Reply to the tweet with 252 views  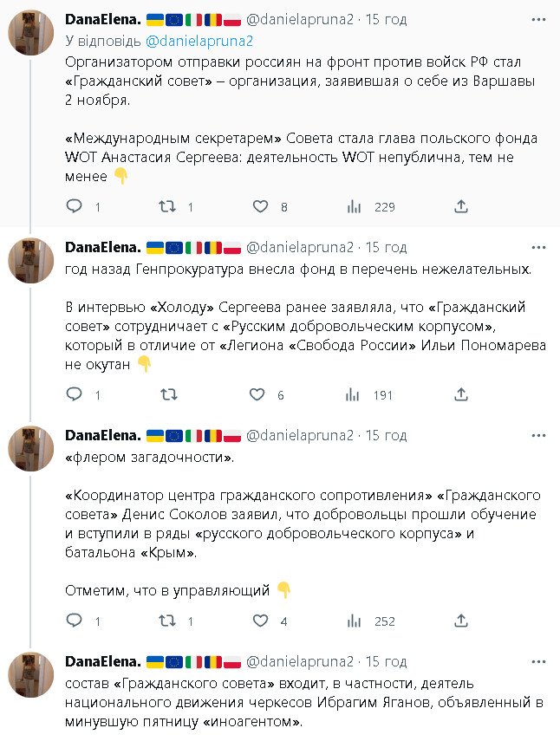point(75,621)
